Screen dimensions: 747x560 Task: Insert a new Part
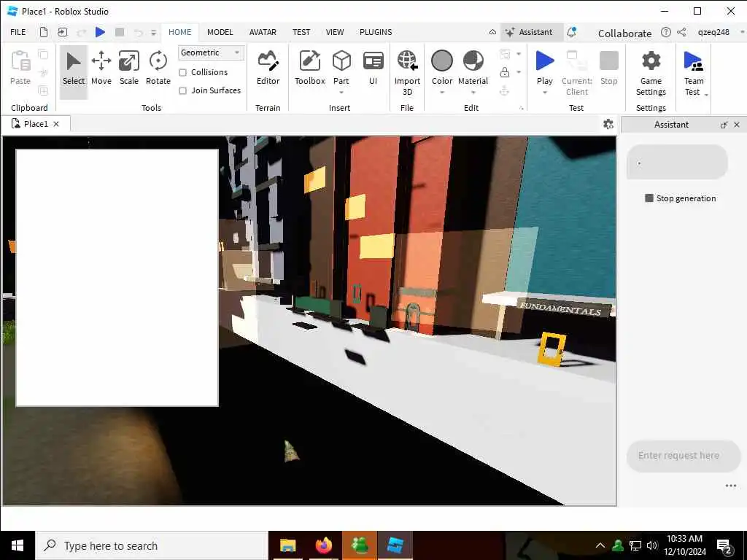click(341, 67)
